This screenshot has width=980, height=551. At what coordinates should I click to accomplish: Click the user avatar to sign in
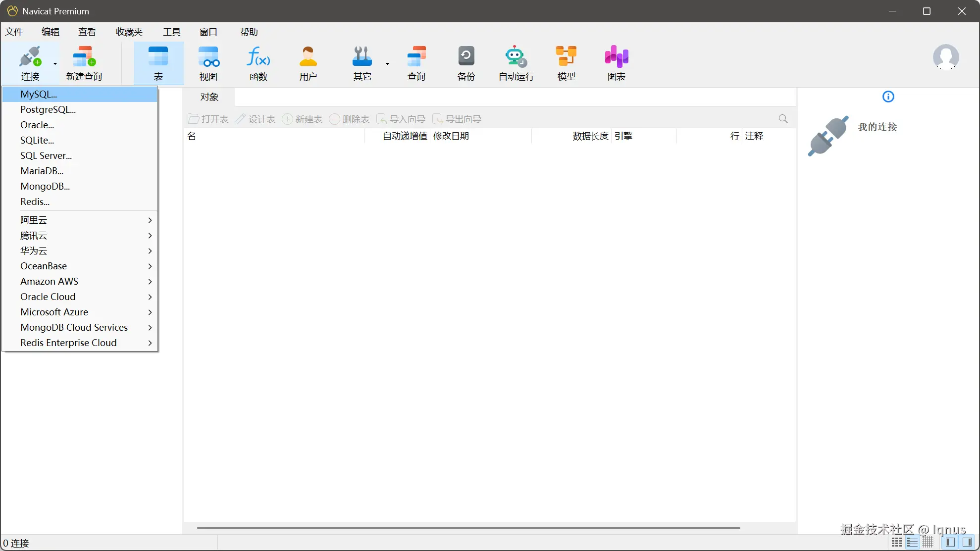click(x=945, y=57)
